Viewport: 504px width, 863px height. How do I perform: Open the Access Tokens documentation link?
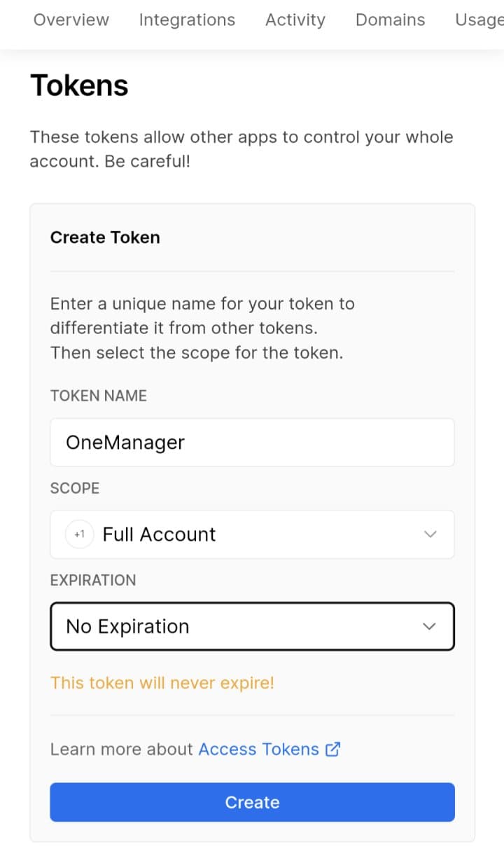pyautogui.click(x=258, y=749)
